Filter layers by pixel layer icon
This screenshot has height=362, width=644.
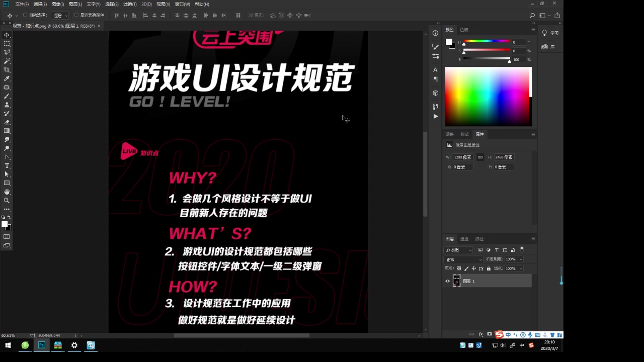(x=480, y=250)
